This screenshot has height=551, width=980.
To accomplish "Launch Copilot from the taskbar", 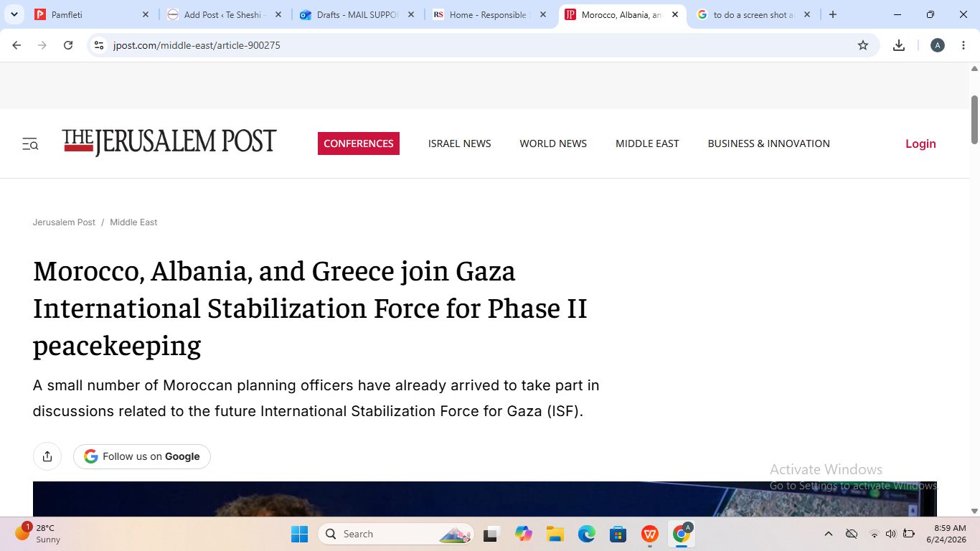I will pos(523,534).
